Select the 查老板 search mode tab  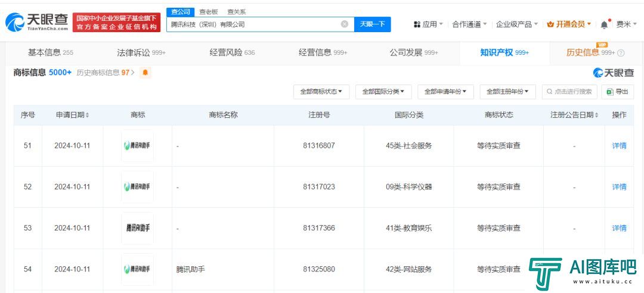209,12
